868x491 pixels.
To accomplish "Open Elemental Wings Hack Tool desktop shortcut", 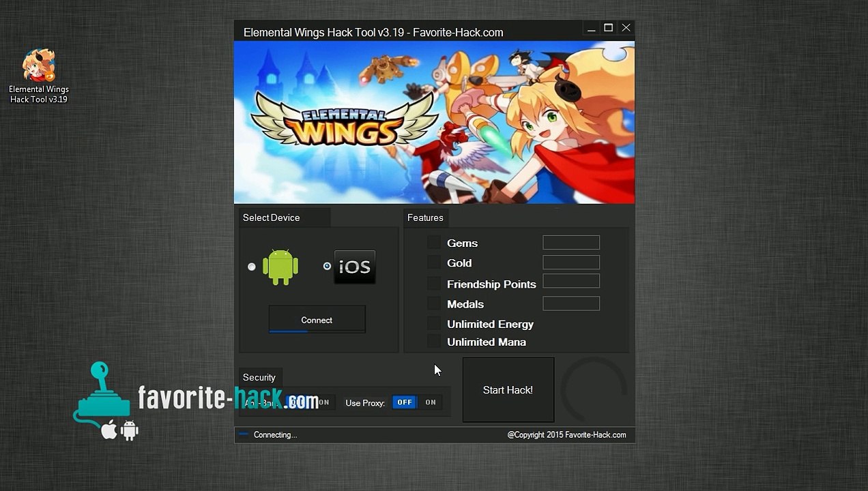I will (x=38, y=76).
